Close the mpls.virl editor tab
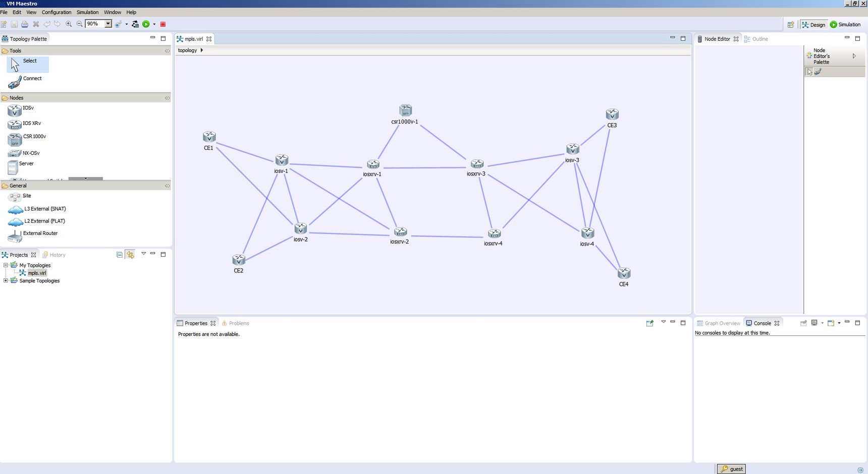Image resolution: width=868 pixels, height=474 pixels. pos(209,39)
